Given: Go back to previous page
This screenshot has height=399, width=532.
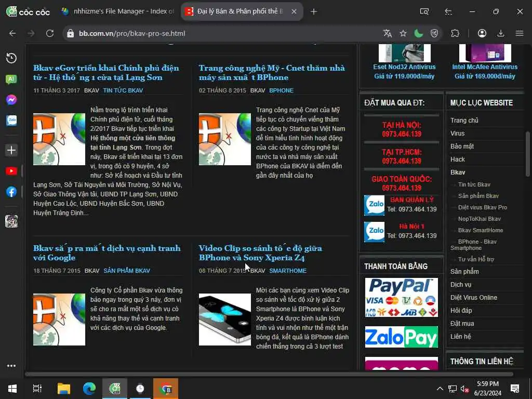Looking at the screenshot, I should click(12, 33).
